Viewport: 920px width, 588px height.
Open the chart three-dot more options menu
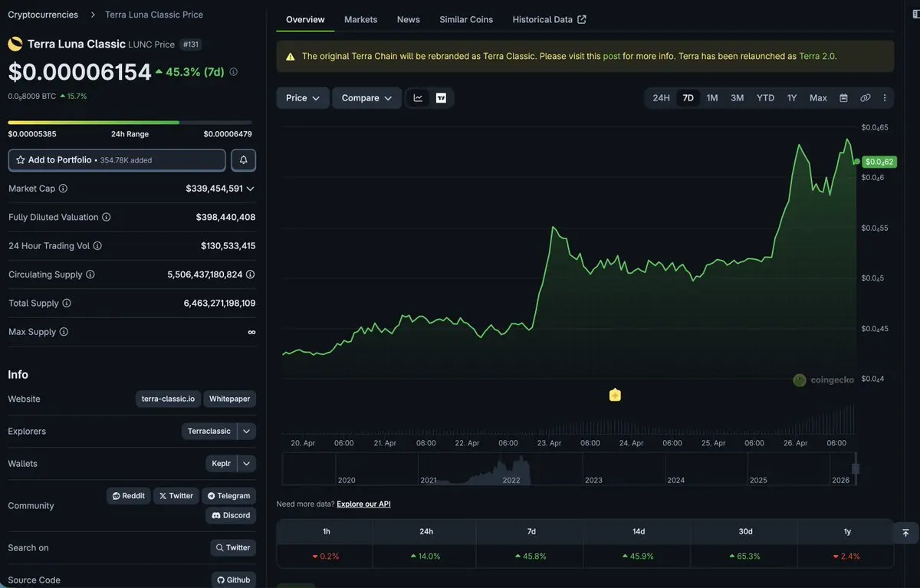pyautogui.click(x=885, y=98)
